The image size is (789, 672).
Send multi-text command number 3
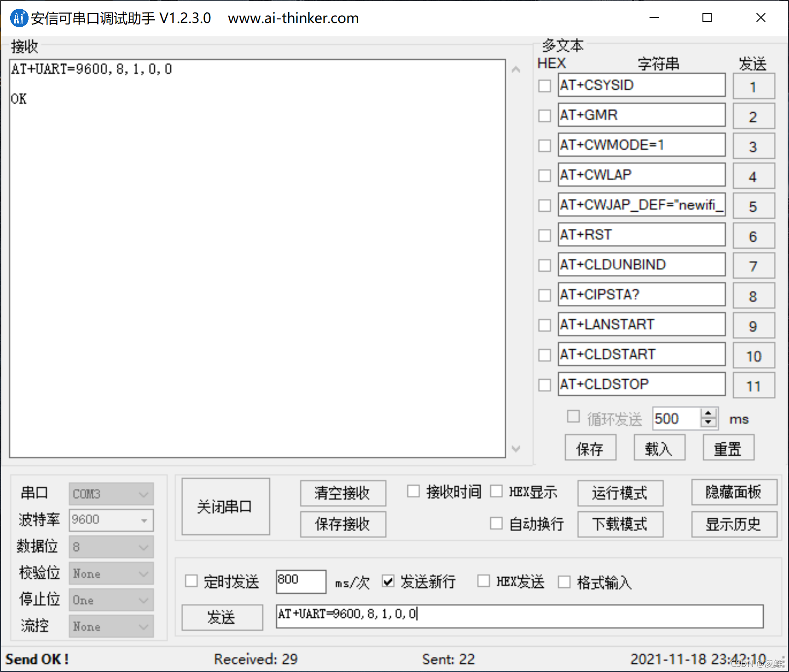[754, 146]
